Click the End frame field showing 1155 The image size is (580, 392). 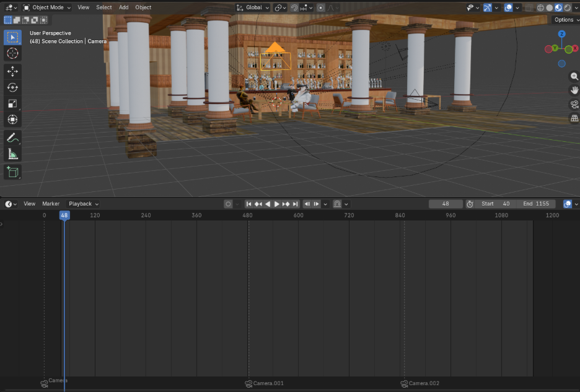536,204
